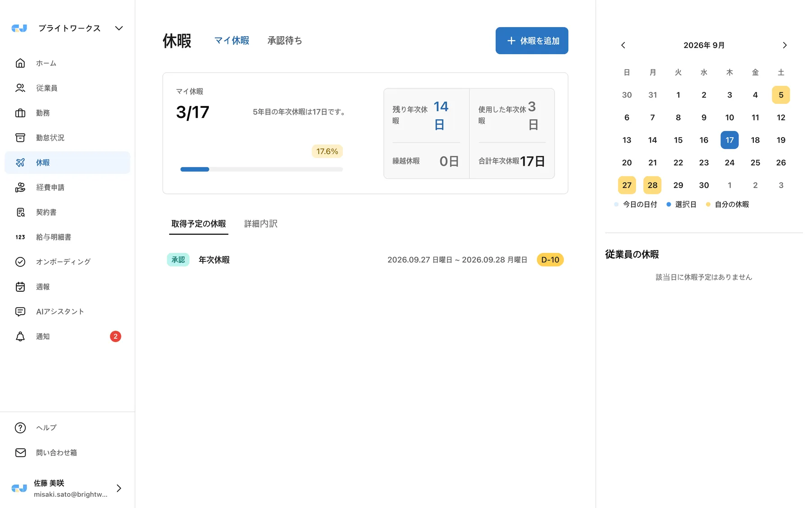Image resolution: width=812 pixels, height=508 pixels.
Task: Select the onboarding checkmark circle icon
Action: click(x=20, y=262)
